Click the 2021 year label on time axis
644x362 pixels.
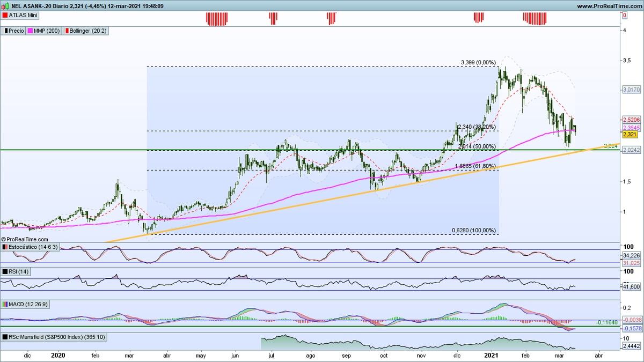tap(492, 355)
